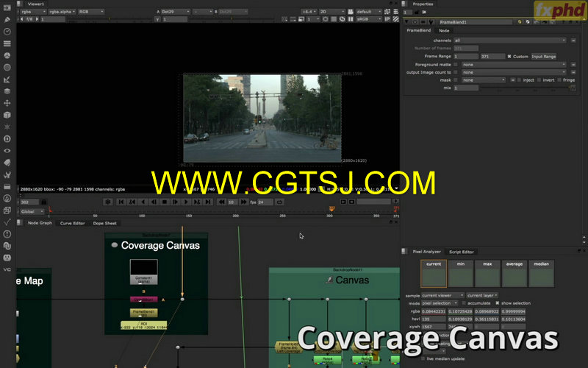Click the viewer refresh icon
The width and height of the screenshot is (588, 368).
342,19
